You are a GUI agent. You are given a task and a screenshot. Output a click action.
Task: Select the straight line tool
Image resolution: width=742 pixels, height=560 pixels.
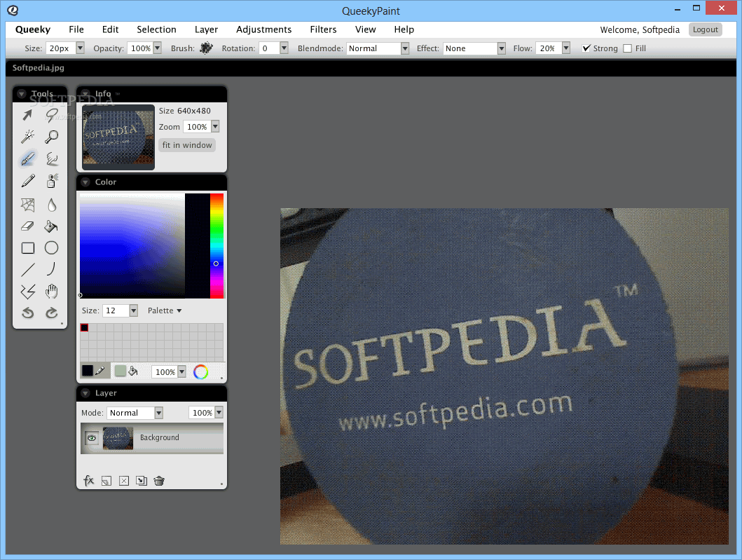pyautogui.click(x=27, y=270)
